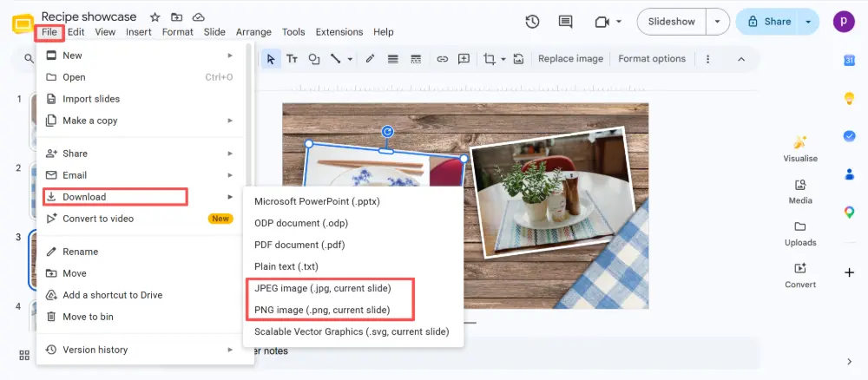Click the plus get add-ons icon
This screenshot has width=868, height=380.
click(x=849, y=272)
